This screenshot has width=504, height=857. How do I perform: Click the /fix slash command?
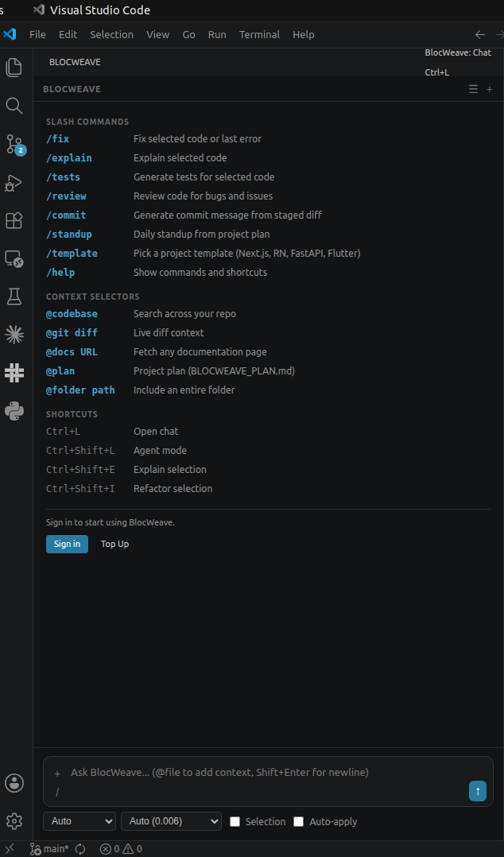click(57, 139)
